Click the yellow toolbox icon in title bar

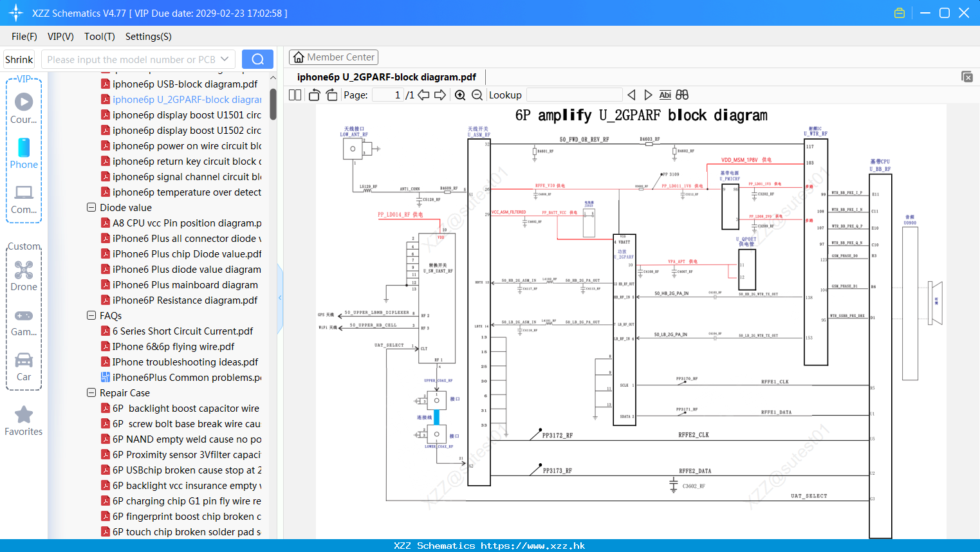(900, 13)
